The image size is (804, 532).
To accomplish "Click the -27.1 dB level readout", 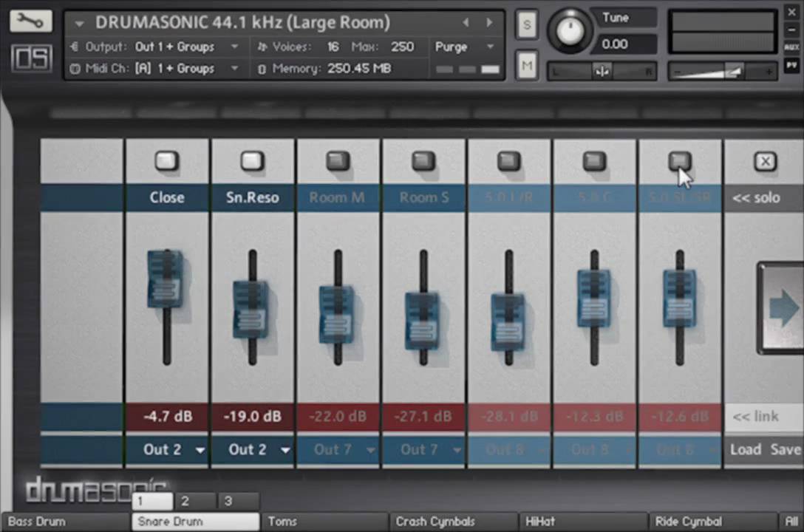I will coord(423,416).
